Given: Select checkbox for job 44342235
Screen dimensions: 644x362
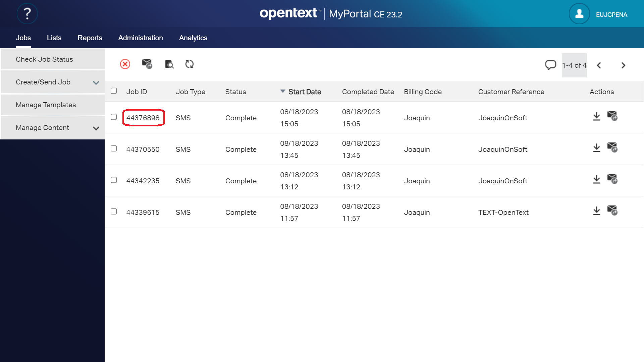Looking at the screenshot, I should 114,180.
